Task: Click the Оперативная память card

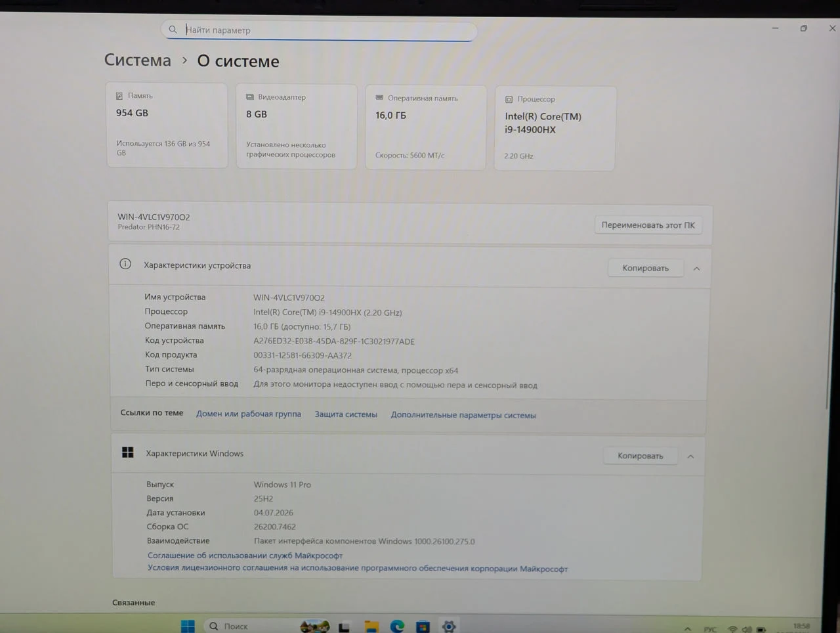Action: [426, 127]
